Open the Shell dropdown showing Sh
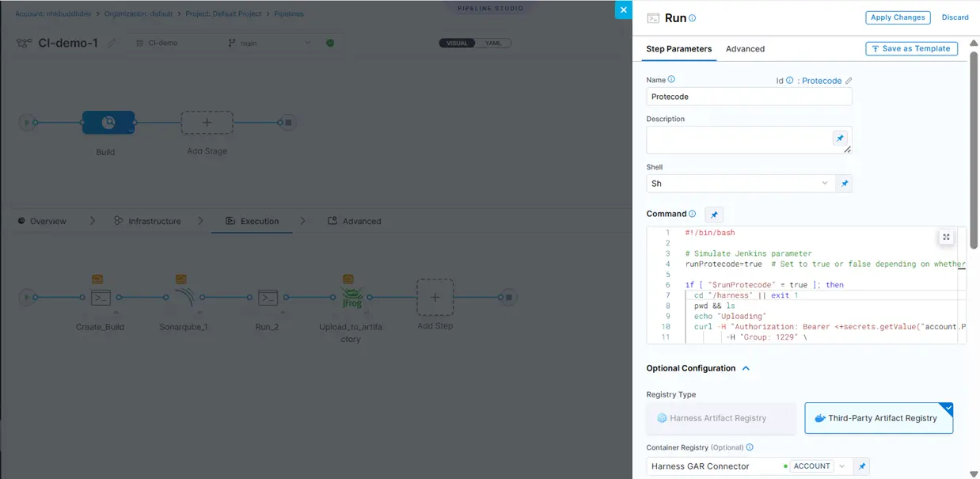Screen dimensions: 980x479 tap(740, 184)
